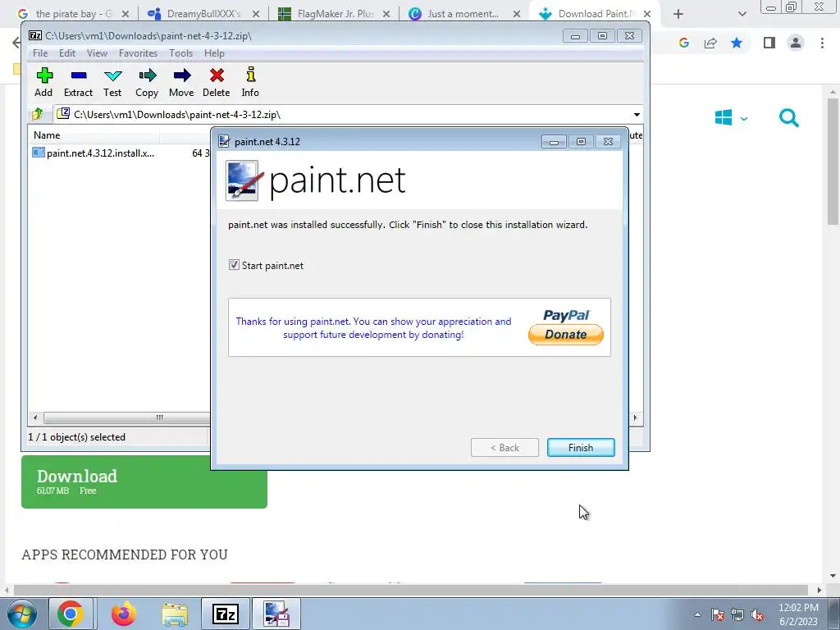
Task: Open a new Chrome tab
Action: pyautogui.click(x=678, y=14)
